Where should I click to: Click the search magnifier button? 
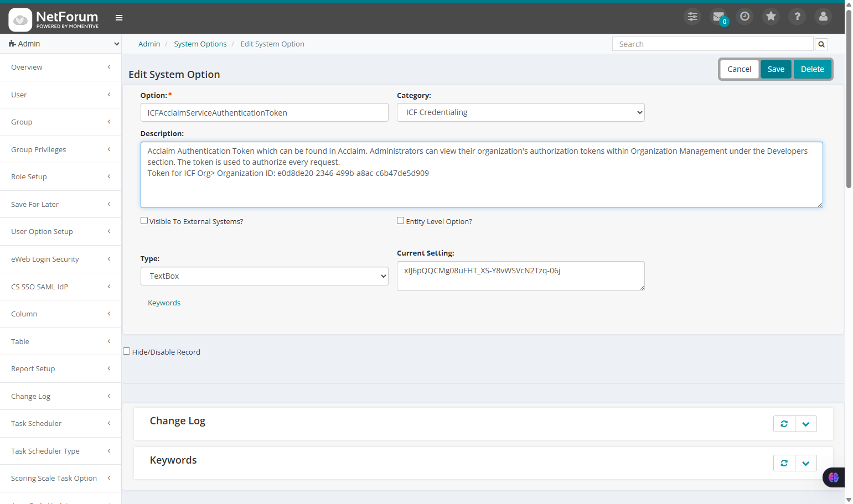pos(821,44)
